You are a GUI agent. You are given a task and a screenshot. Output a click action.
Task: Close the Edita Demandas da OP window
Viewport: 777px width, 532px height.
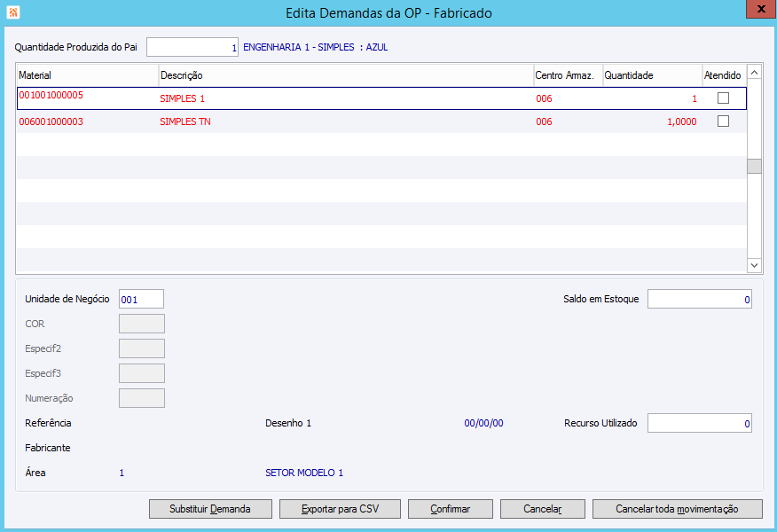pyautogui.click(x=761, y=10)
